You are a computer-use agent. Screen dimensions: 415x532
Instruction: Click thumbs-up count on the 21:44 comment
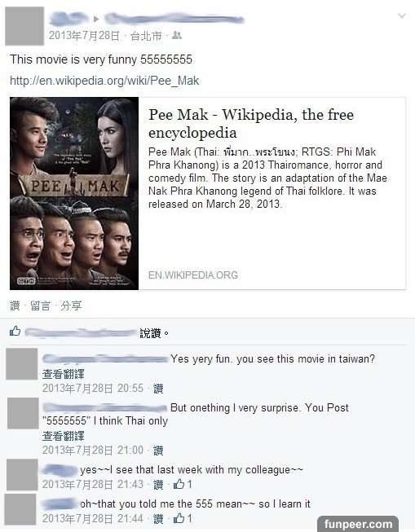(x=183, y=518)
